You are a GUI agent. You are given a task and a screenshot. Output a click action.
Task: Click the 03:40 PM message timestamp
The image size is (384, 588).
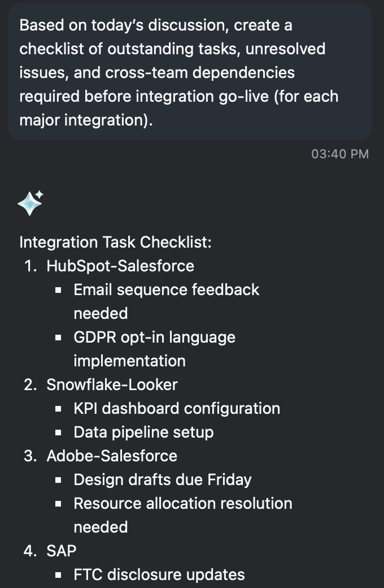(x=340, y=154)
